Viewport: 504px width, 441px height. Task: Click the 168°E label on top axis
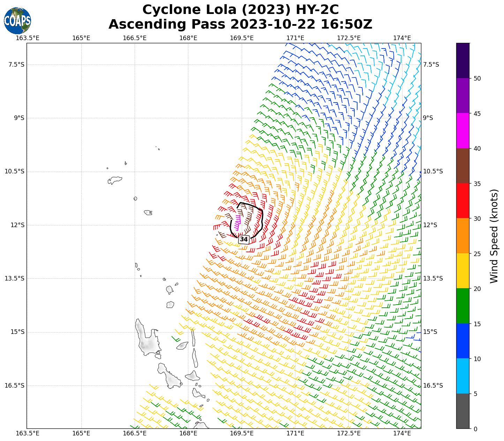pos(188,38)
